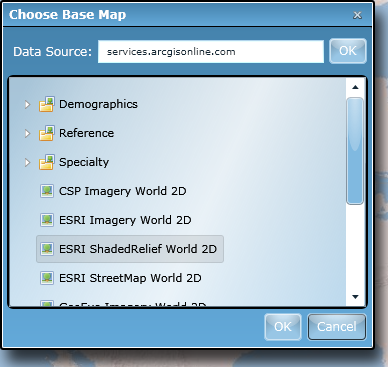Screen dimensions: 388x367
Task: Click OK button beside Data Source field
Action: tap(348, 51)
